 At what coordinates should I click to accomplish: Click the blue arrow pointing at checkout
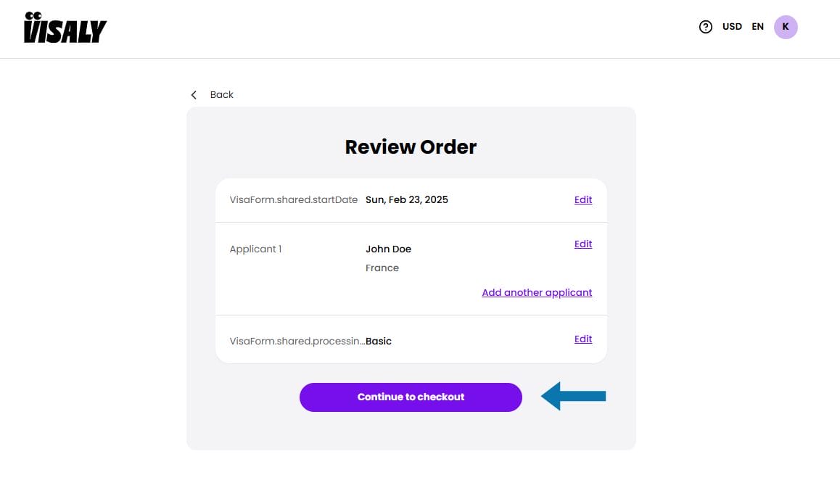573,396
